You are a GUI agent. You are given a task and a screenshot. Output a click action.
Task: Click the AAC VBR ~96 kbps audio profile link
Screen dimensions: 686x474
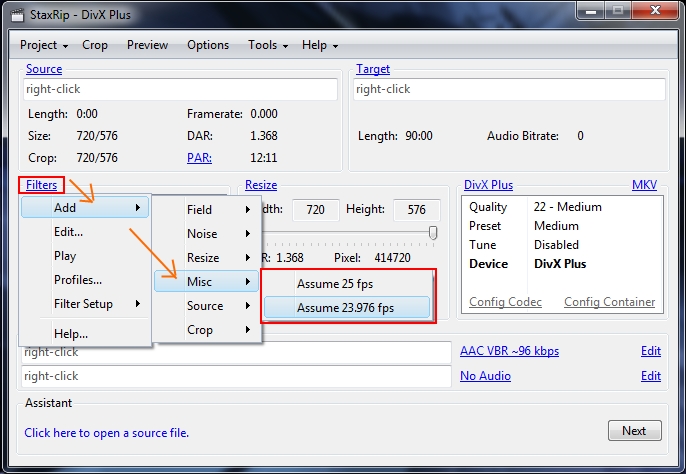coord(509,351)
